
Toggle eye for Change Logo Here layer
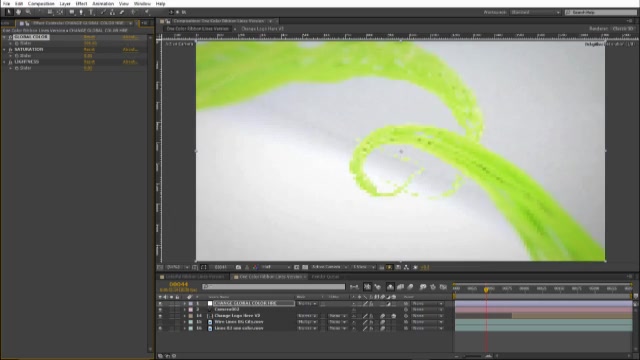click(160, 316)
